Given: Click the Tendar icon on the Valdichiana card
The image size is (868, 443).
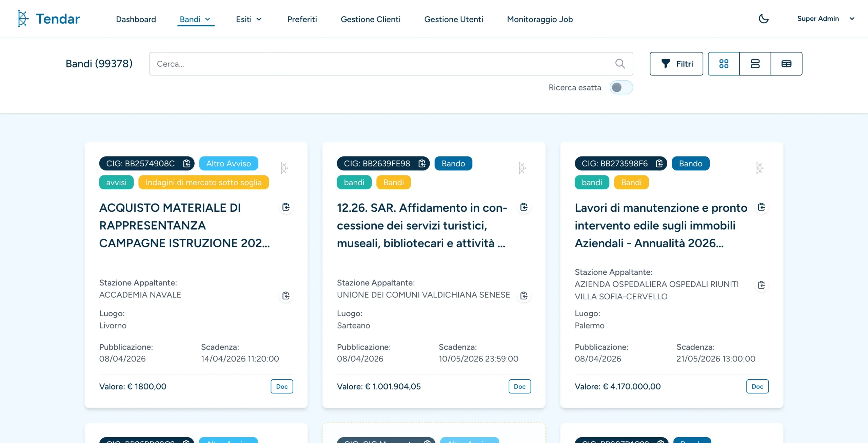Looking at the screenshot, I should [x=522, y=168].
